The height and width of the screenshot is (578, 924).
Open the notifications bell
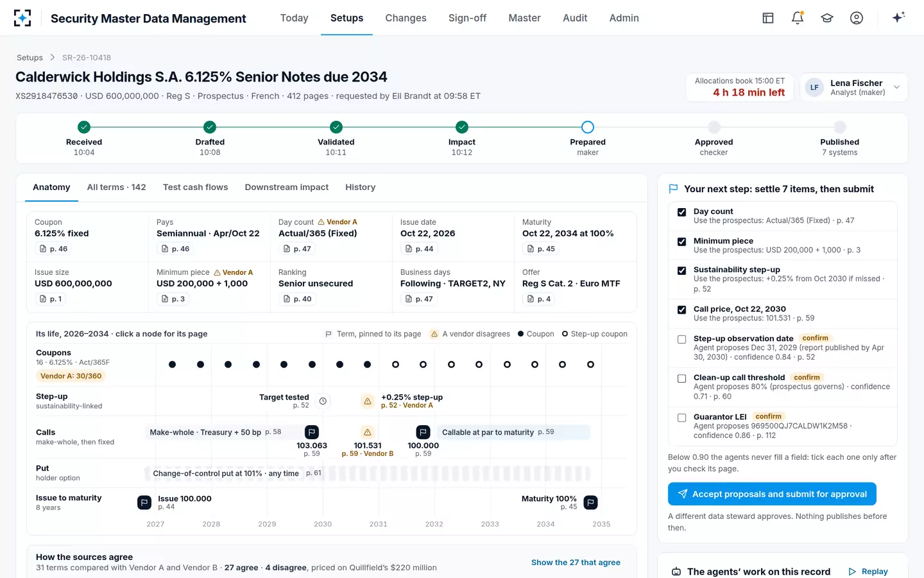(798, 18)
